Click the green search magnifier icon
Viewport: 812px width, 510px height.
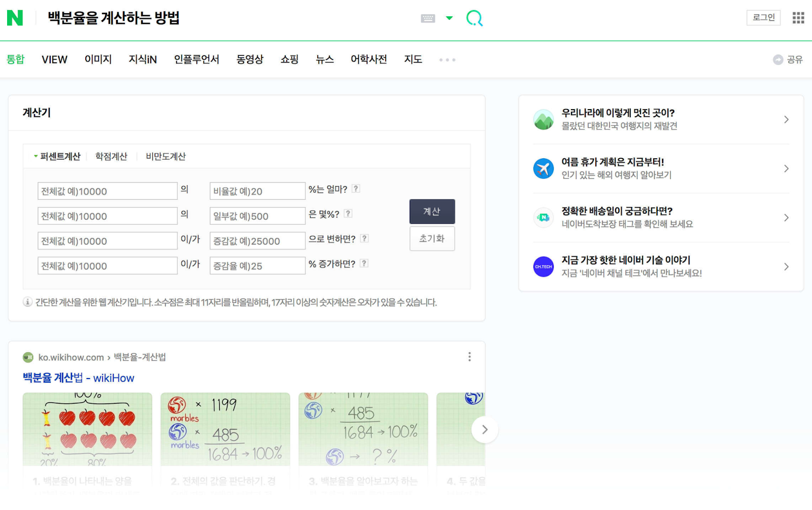coord(475,18)
